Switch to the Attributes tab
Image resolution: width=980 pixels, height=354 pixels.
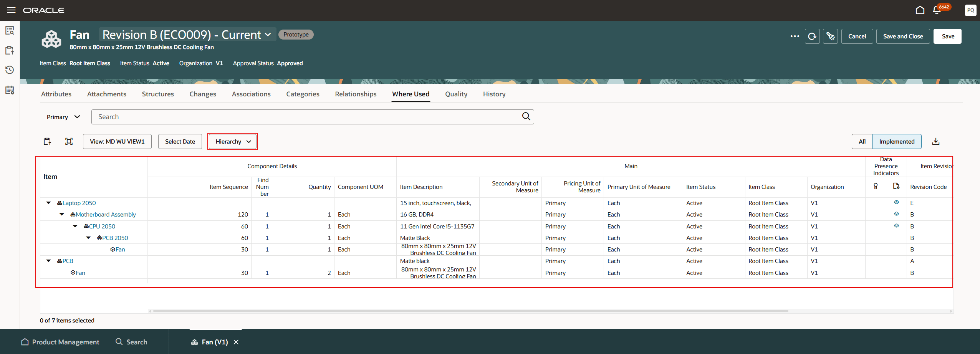click(x=56, y=94)
